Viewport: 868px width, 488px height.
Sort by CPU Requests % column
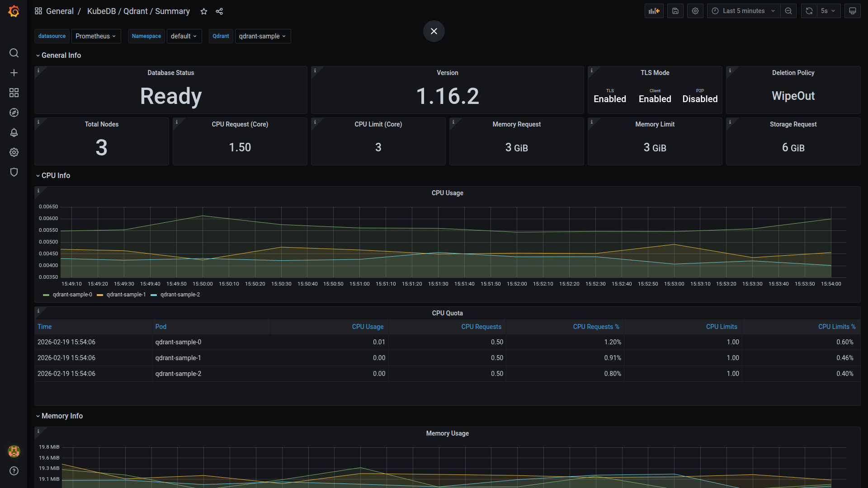(x=596, y=327)
